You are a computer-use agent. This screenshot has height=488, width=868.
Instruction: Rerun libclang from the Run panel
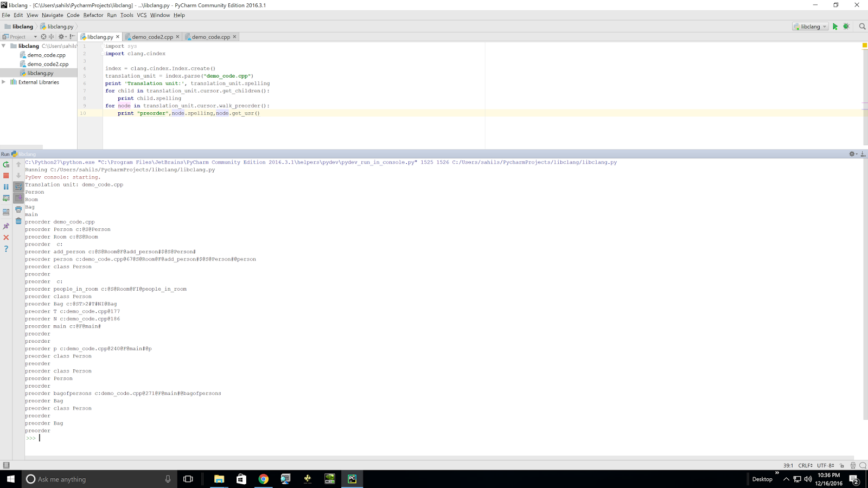tap(6, 164)
